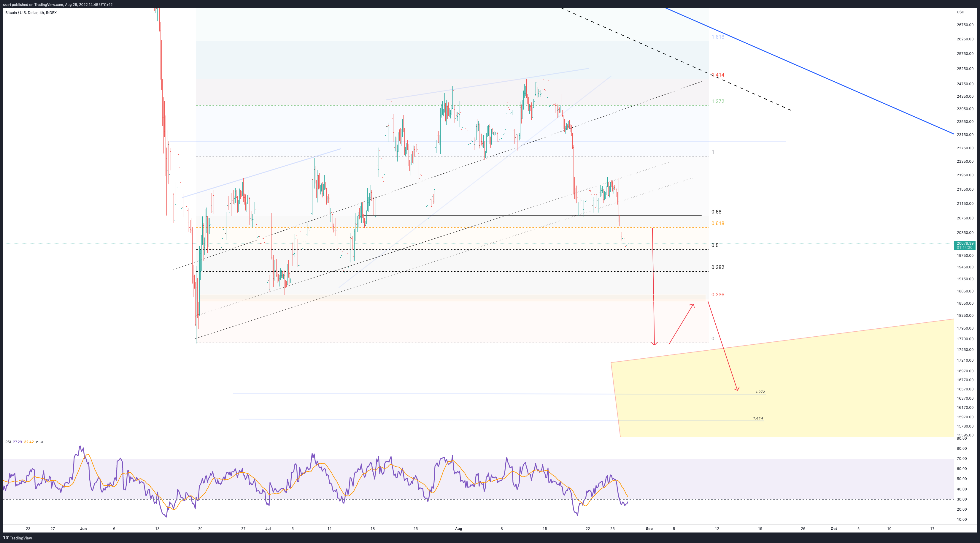Click the 21950.00 price axis label

(x=965, y=175)
